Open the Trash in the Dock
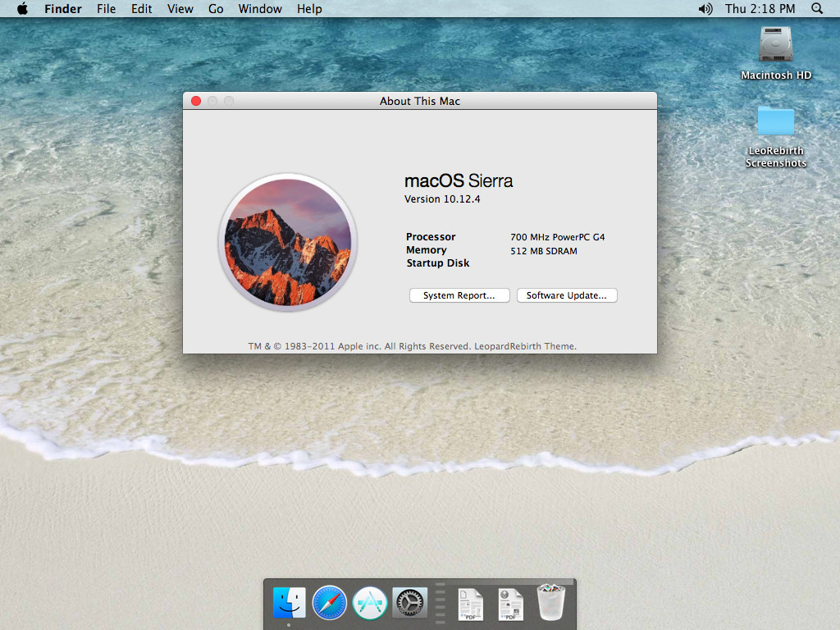This screenshot has height=630, width=840. click(550, 603)
